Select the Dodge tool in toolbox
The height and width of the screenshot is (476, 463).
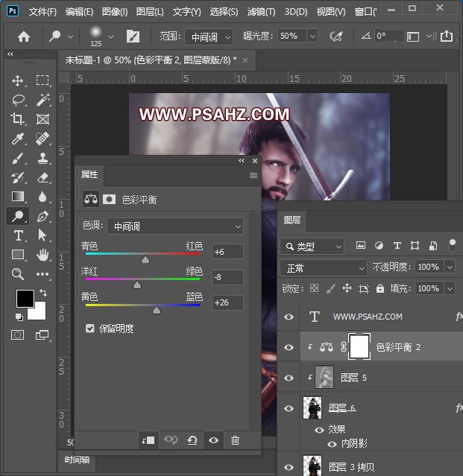18,216
